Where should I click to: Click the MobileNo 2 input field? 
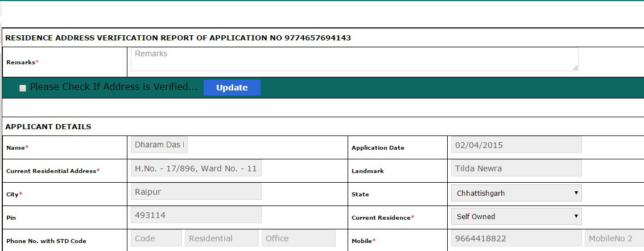tap(614, 238)
